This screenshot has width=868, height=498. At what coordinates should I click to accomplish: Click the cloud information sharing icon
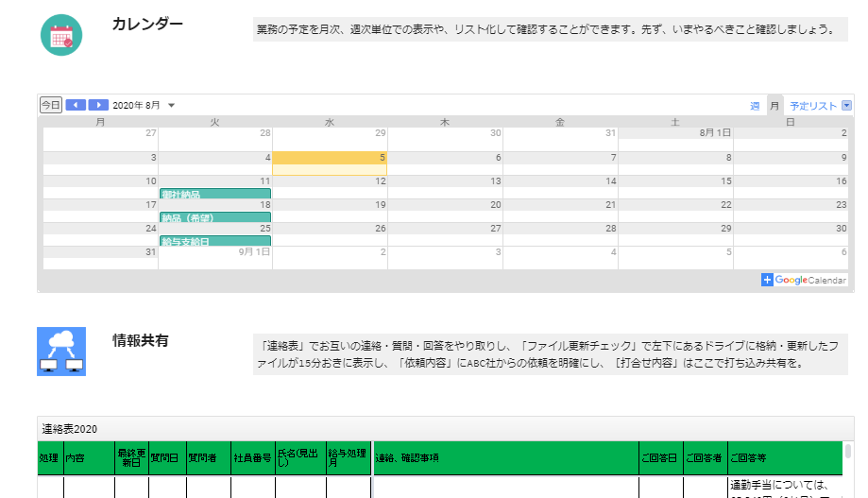61,351
